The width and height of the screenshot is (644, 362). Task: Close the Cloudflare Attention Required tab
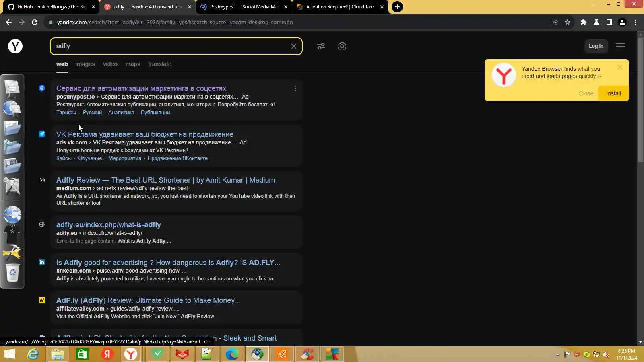382,7
